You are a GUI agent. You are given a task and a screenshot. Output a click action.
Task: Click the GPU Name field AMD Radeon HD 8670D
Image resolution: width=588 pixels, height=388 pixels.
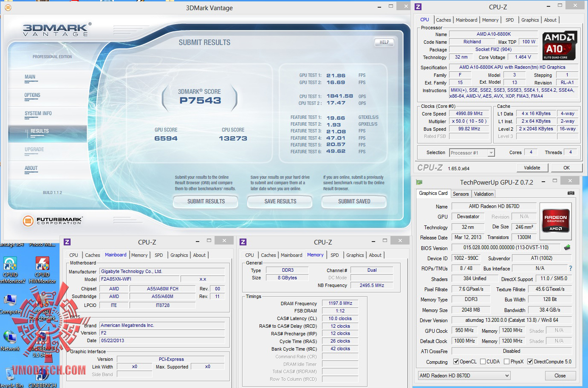tap(494, 206)
